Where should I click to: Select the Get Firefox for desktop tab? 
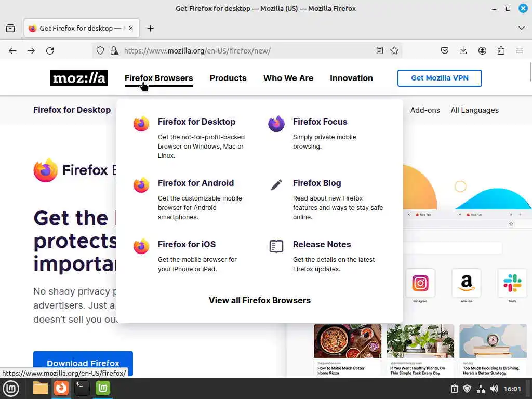[82, 28]
